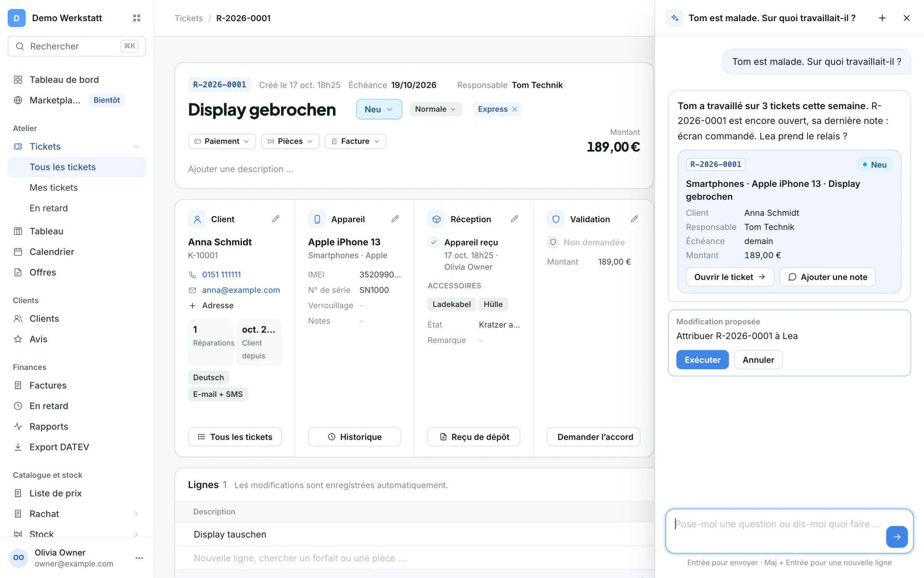Open the Pièces dropdown
Viewport: 924px width, 578px height.
(x=290, y=141)
